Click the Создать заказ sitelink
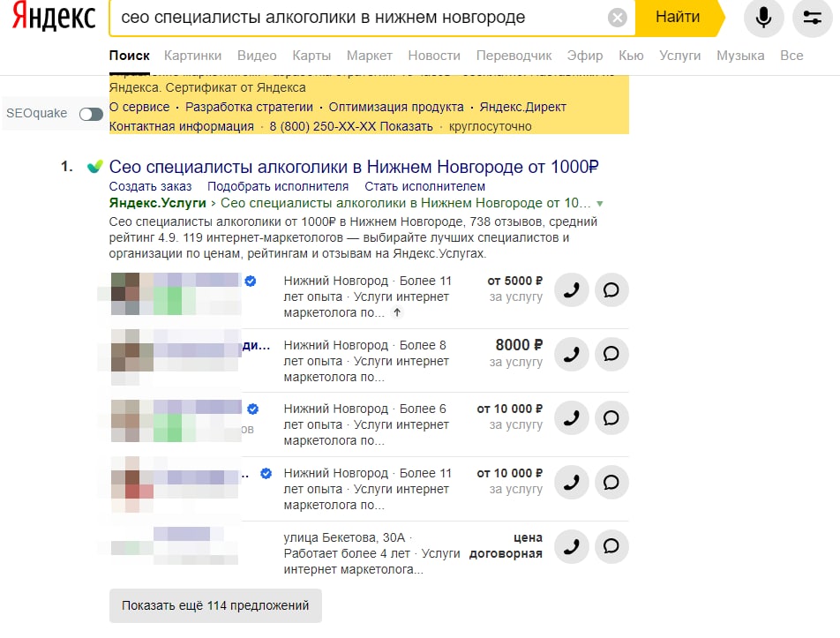The height and width of the screenshot is (638, 840). 151,186
